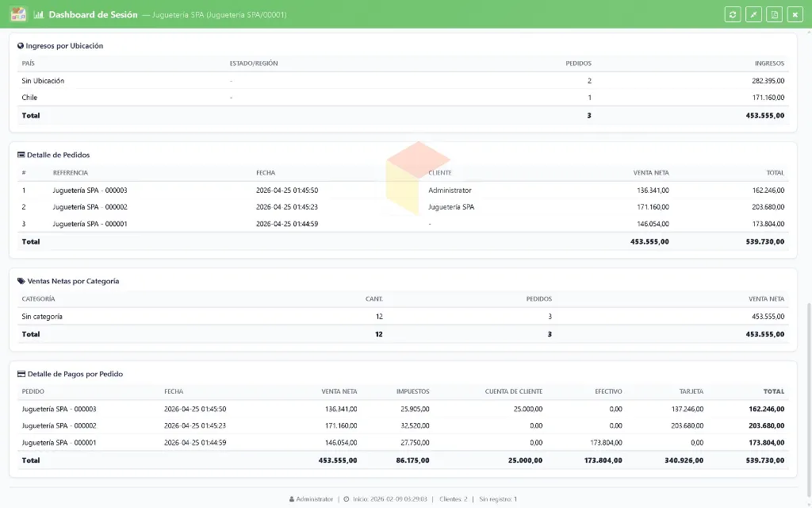Viewport: 812px width, 508px height.
Task: Click the EFECTIVO column header
Action: coord(608,391)
